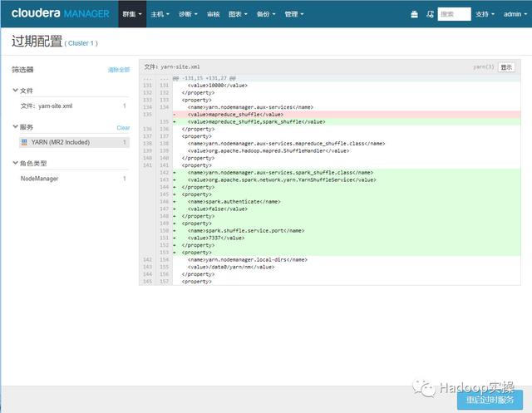Collapse the 文件 filter section

[x=22, y=91]
